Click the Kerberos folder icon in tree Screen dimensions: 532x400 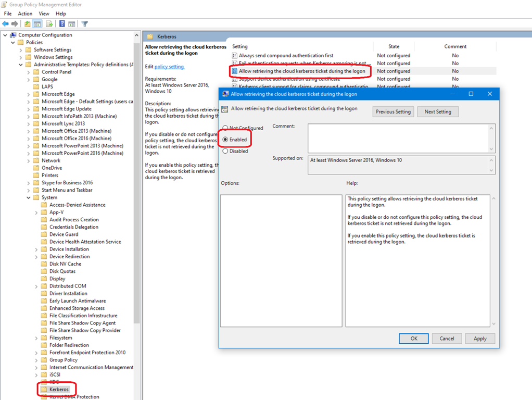click(44, 390)
